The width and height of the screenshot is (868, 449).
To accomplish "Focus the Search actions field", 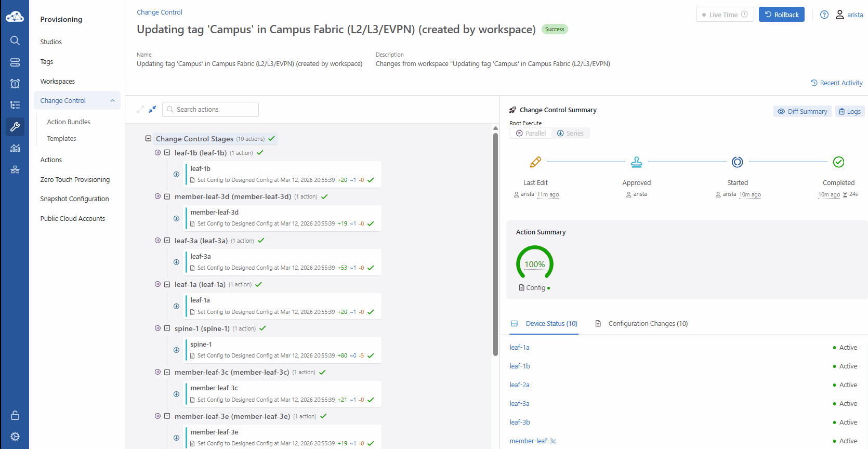I will (x=211, y=109).
